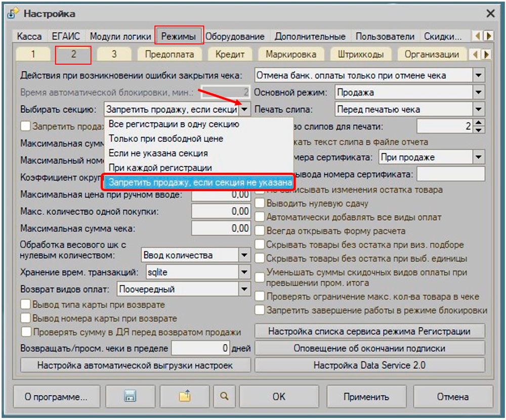This screenshot has width=506, height=420.
Task: Open the 'Маркировка' sub-tab
Action: (x=291, y=54)
